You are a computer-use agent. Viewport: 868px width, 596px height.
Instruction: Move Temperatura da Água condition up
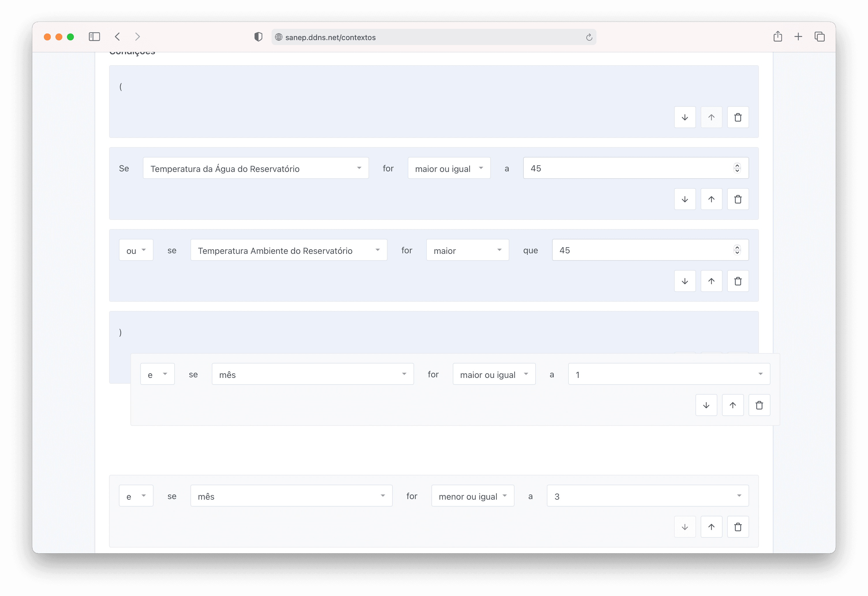pyautogui.click(x=711, y=199)
